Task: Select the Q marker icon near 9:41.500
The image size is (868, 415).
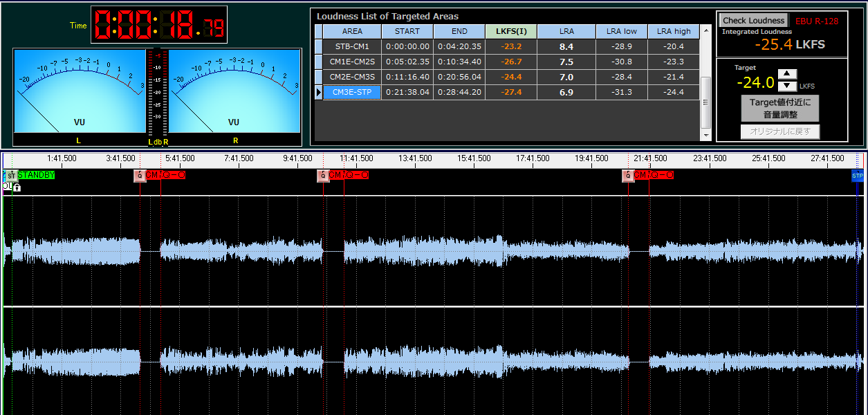Action: [323, 176]
